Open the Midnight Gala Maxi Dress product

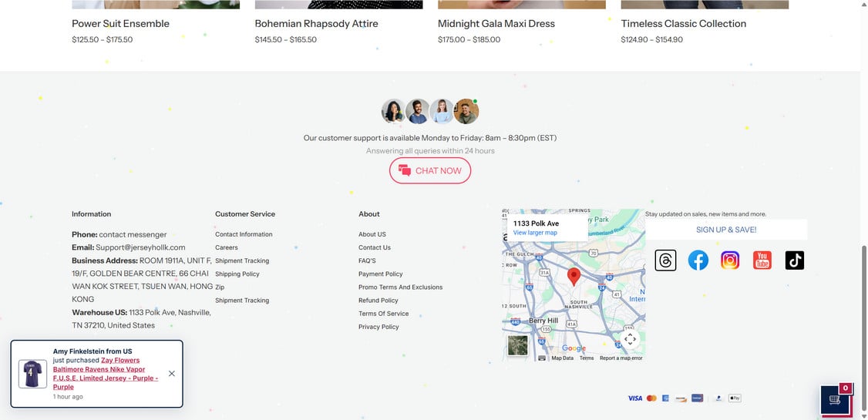(496, 24)
